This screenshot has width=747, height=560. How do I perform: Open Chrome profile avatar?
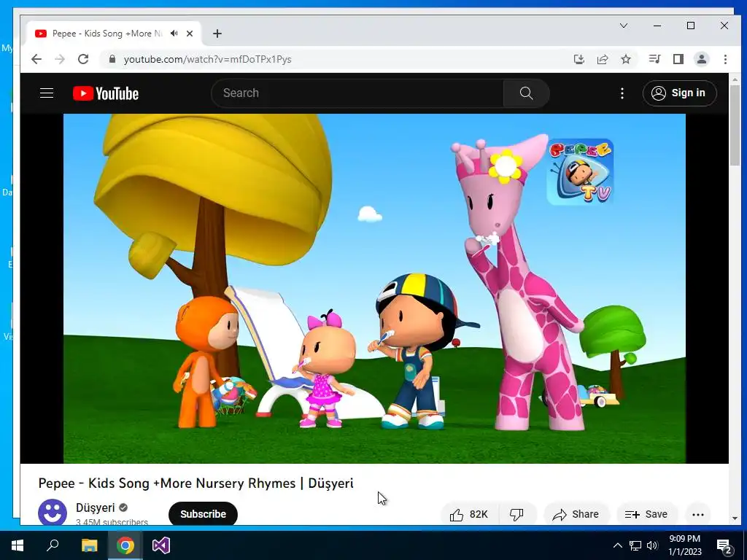[701, 59]
